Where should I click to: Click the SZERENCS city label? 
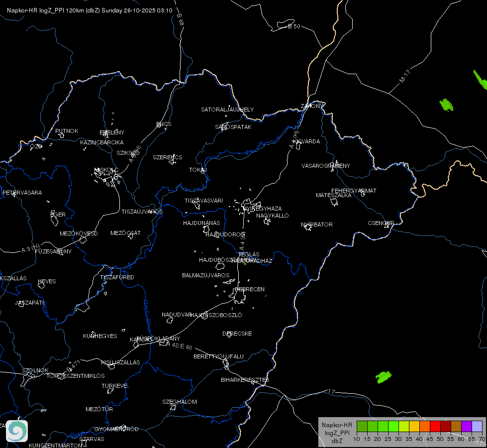[x=168, y=157]
